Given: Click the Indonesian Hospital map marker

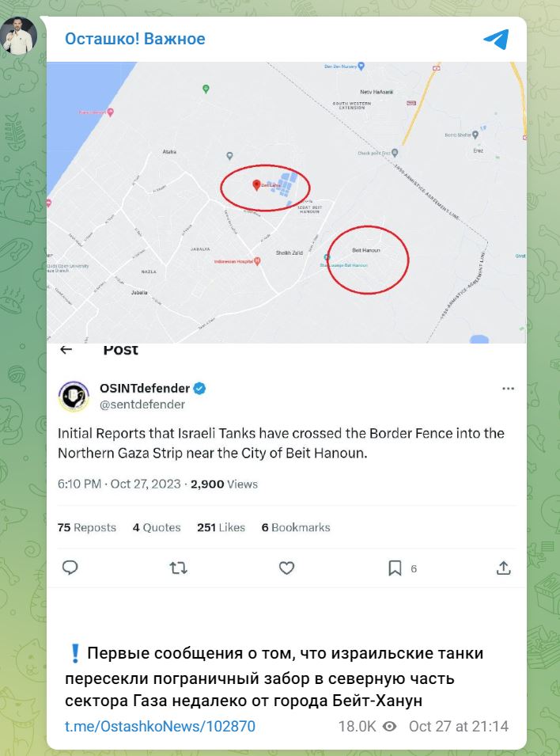Looking at the screenshot, I should tap(257, 260).
